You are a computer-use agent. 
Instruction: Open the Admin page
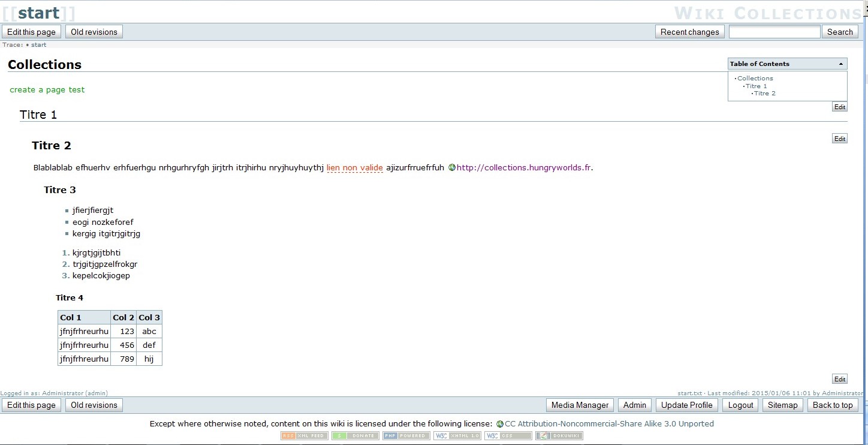(635, 405)
